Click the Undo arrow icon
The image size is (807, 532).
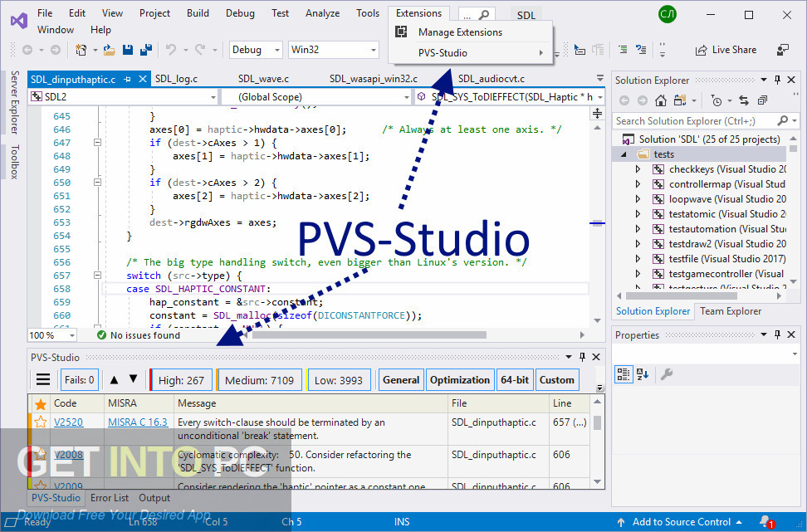click(x=170, y=50)
